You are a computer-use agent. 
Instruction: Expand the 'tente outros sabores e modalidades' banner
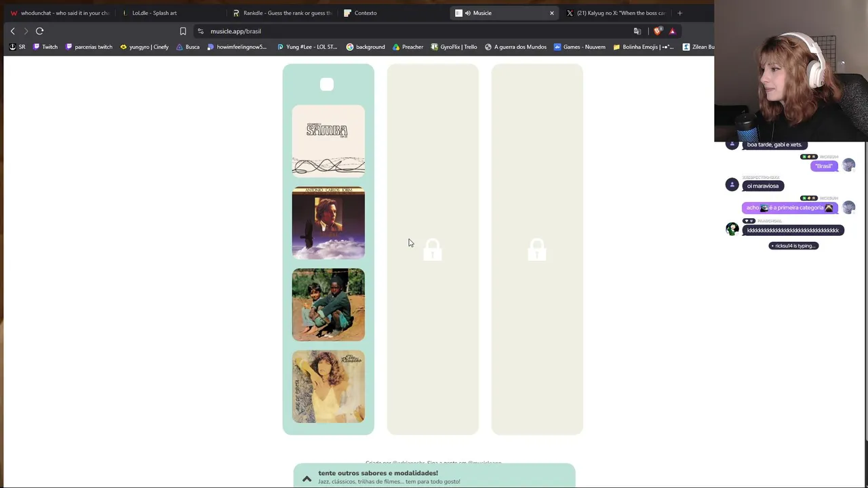(307, 479)
